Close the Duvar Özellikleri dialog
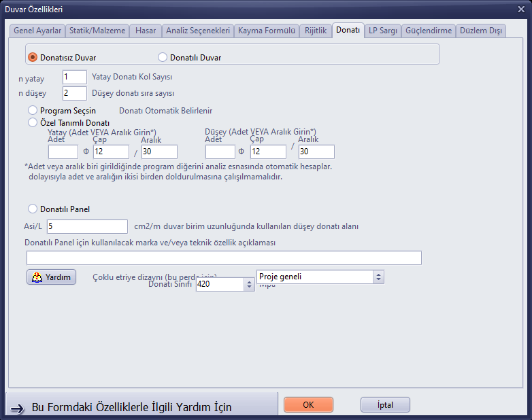 (x=521, y=9)
